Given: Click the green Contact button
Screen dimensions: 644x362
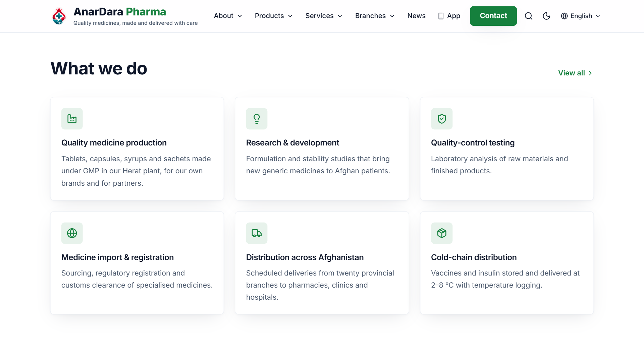Looking at the screenshot, I should tap(493, 16).
